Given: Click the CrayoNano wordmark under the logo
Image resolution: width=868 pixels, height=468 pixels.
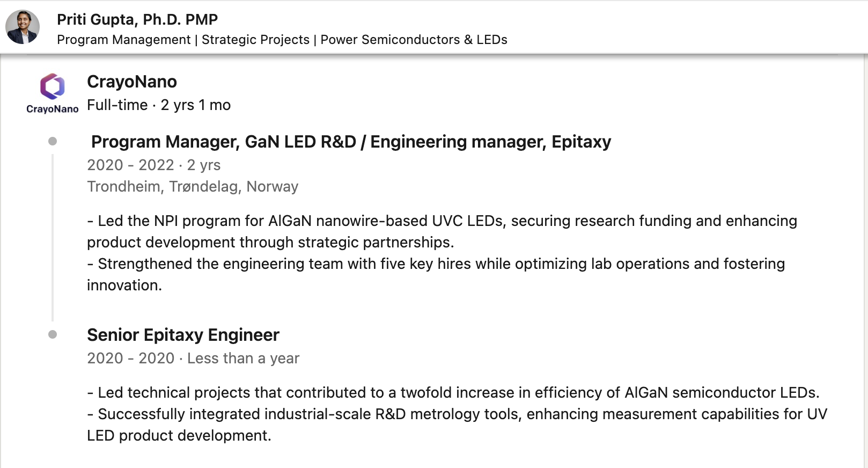Looking at the screenshot, I should click(x=53, y=109).
